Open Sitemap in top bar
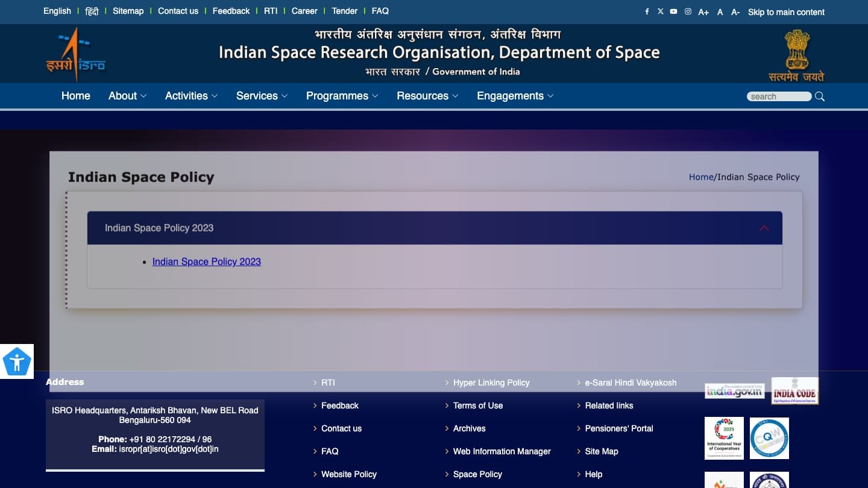The width and height of the screenshot is (868, 488). 128,11
